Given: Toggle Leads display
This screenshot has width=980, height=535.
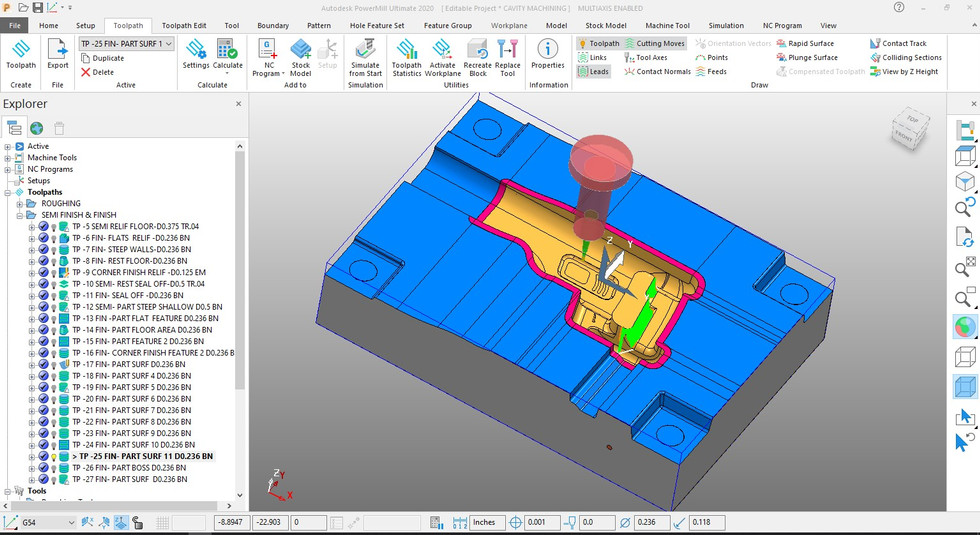Looking at the screenshot, I should click(593, 71).
